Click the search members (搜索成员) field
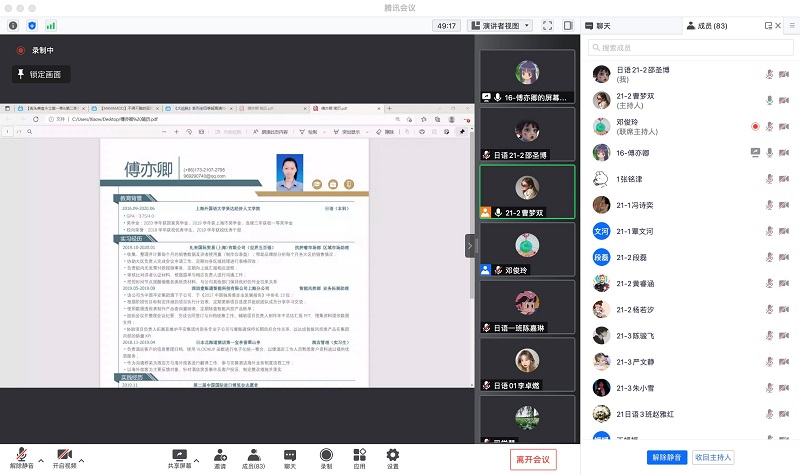Viewport: 800px width, 475px height. pos(690,47)
